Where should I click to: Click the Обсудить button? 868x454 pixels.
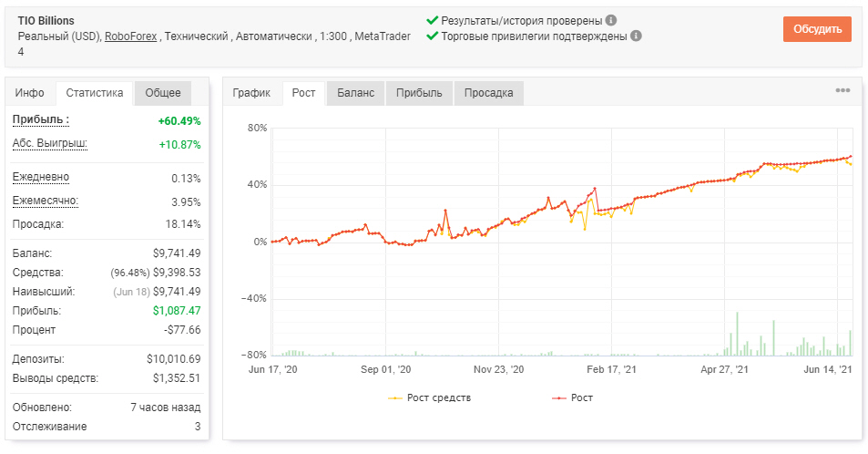coord(817,29)
